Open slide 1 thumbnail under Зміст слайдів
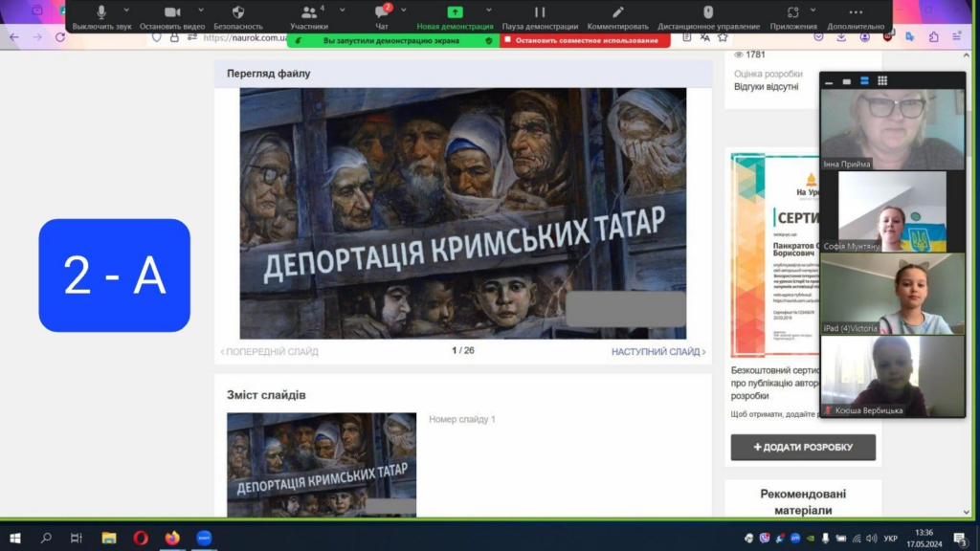This screenshot has height=551, width=980. pos(322,465)
